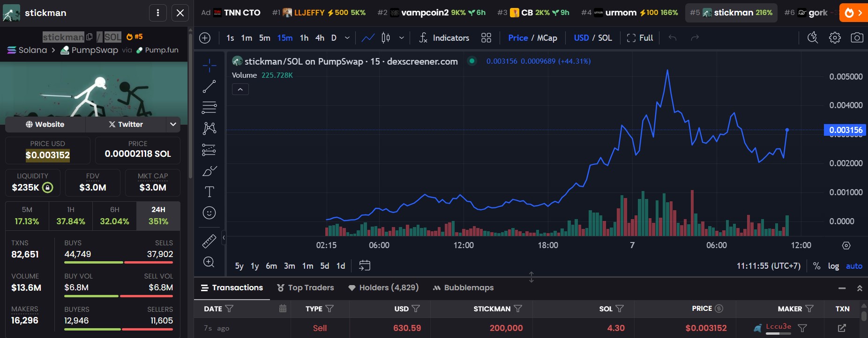Select the text annotation tool
The width and height of the screenshot is (868, 338).
(x=209, y=191)
